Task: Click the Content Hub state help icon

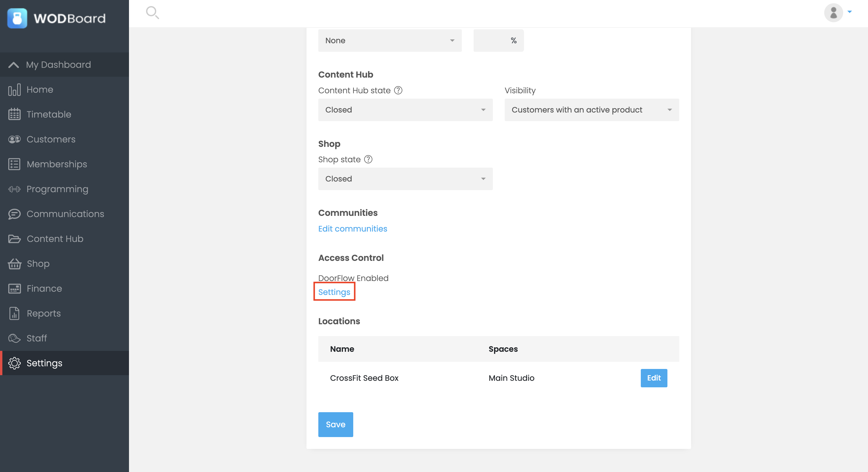Action: [398, 90]
